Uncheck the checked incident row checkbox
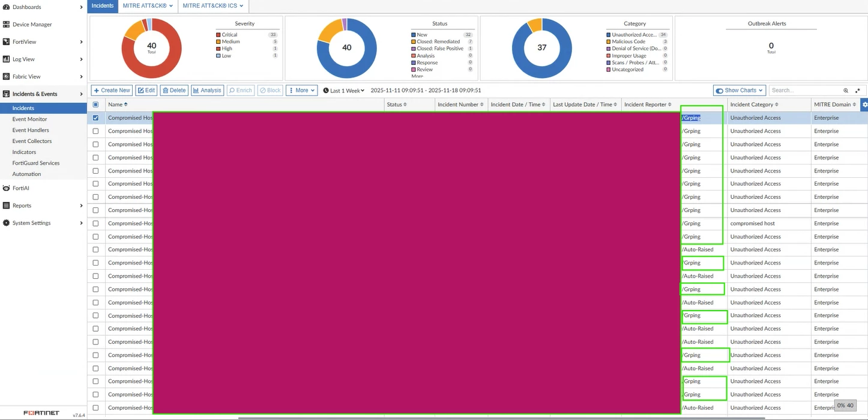Viewport: 868px width, 420px height. pos(95,118)
